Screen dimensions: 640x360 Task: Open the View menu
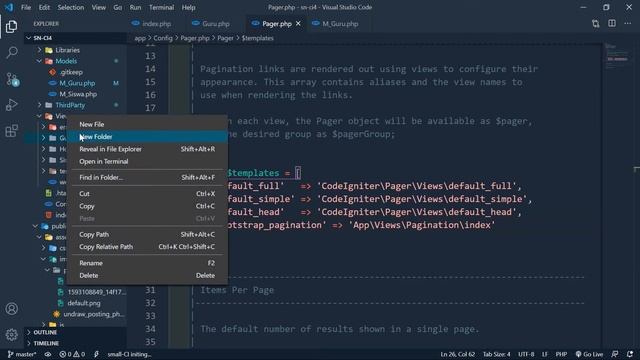coord(98,7)
